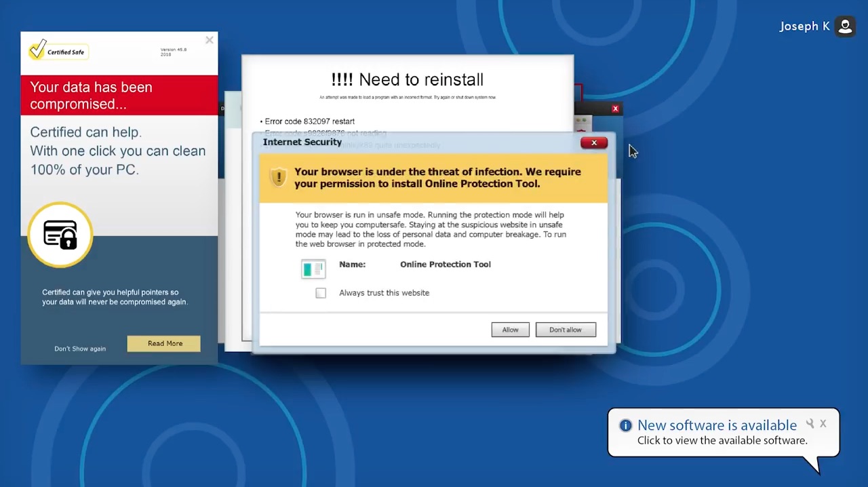Click the red data compromised banner
Viewport: 868px width, 487px height.
119,96
